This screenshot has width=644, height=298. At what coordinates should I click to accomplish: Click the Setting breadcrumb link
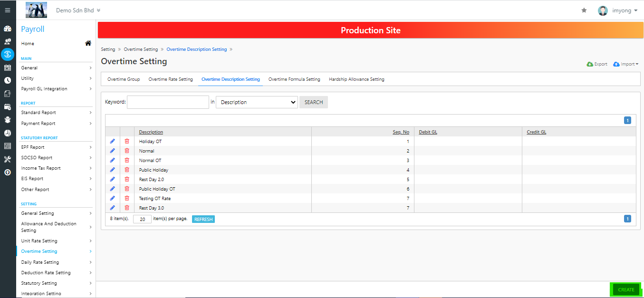coord(108,49)
